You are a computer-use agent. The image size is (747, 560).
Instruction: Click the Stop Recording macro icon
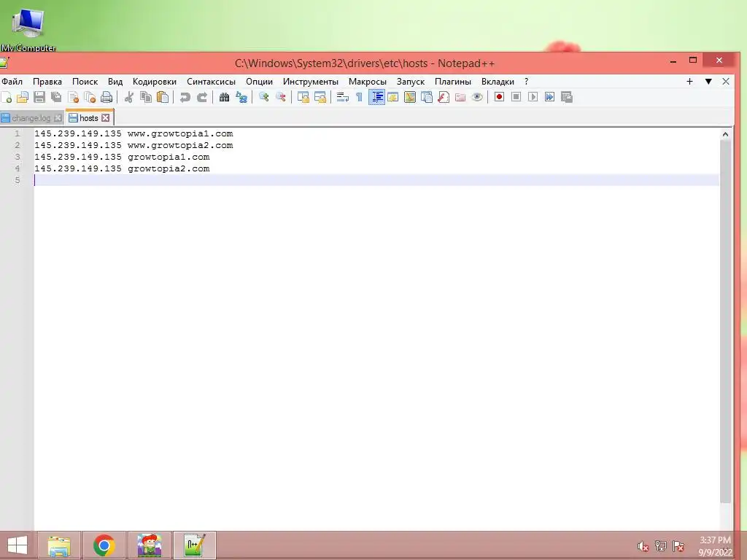point(516,97)
